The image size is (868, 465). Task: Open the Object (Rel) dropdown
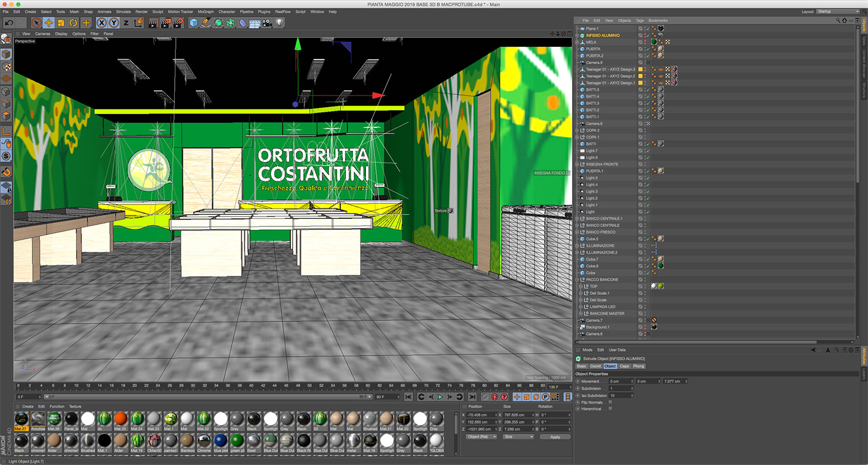pyautogui.click(x=481, y=437)
